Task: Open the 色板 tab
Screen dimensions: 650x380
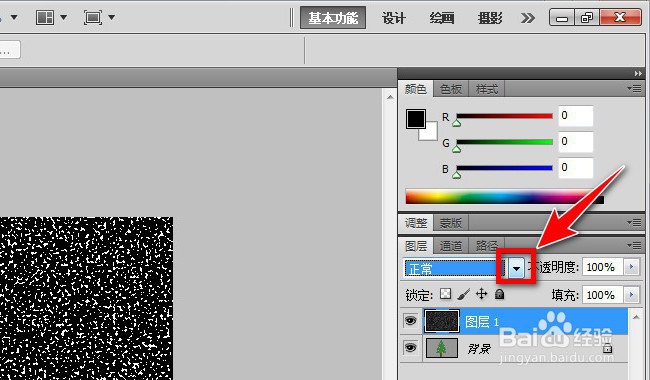Action: tap(451, 89)
